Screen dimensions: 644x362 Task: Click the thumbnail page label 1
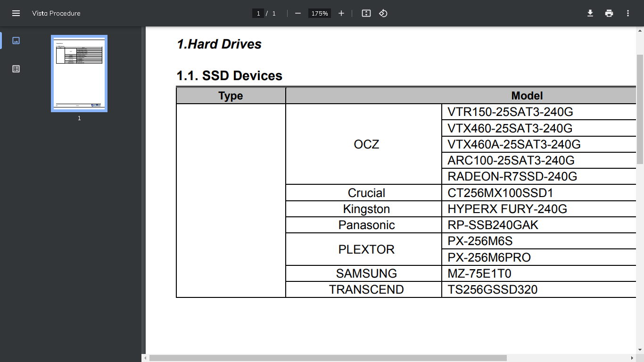click(79, 118)
